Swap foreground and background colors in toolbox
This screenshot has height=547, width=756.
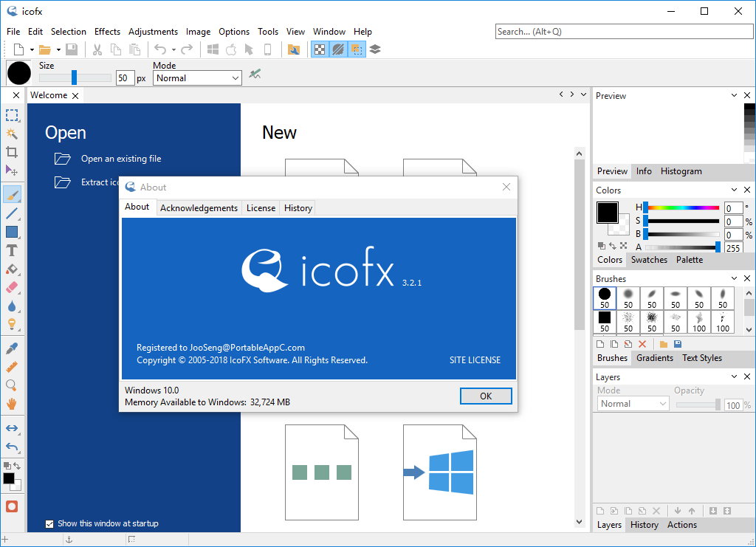coord(17,466)
